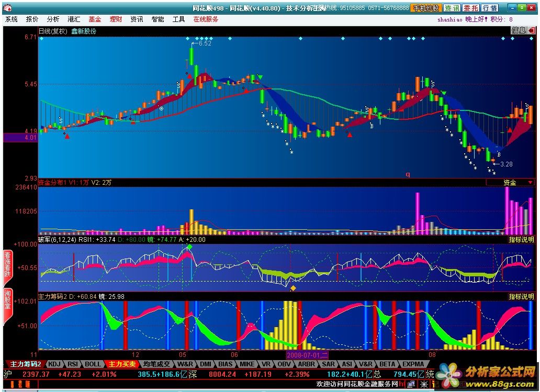The width and height of the screenshot is (540, 392).
Task: Click the green diamond at 破军 peak
Action: 189,247
